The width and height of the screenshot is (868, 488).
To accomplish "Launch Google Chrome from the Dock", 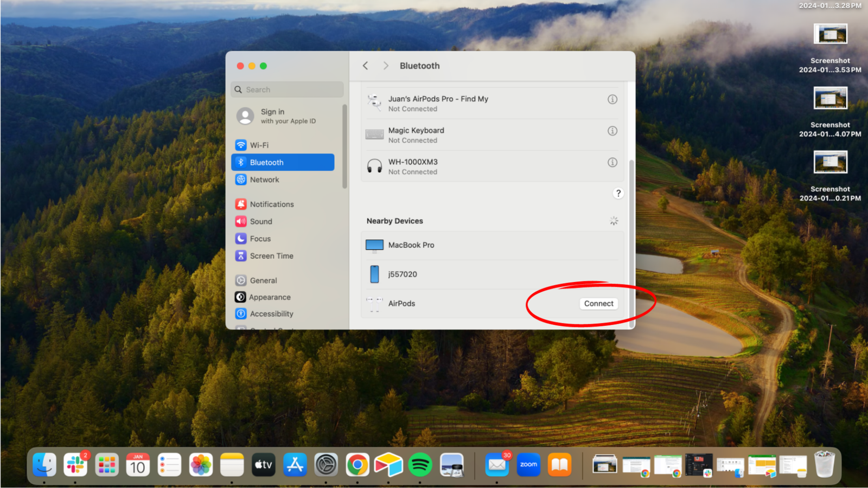I will click(358, 465).
